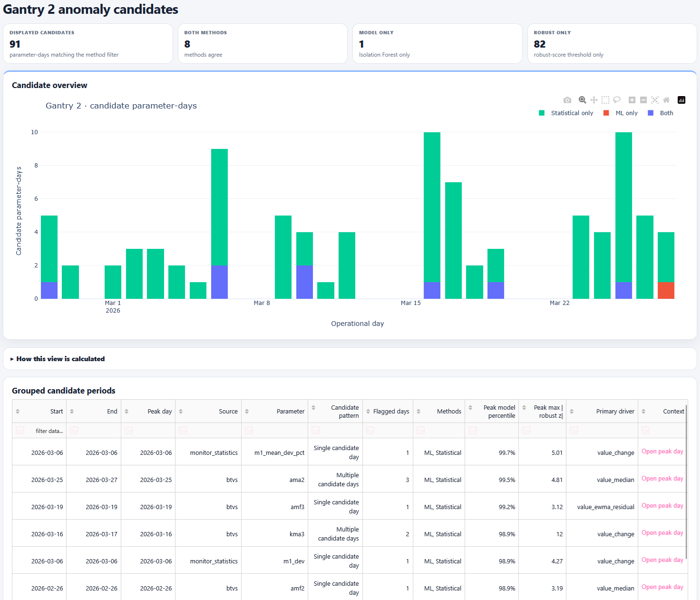Reset axes with the home icon
700x600 pixels.
tap(666, 100)
